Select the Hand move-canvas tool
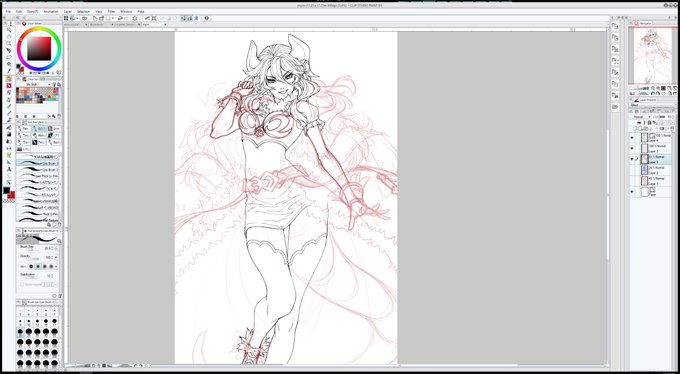The image size is (680, 374). click(x=9, y=37)
